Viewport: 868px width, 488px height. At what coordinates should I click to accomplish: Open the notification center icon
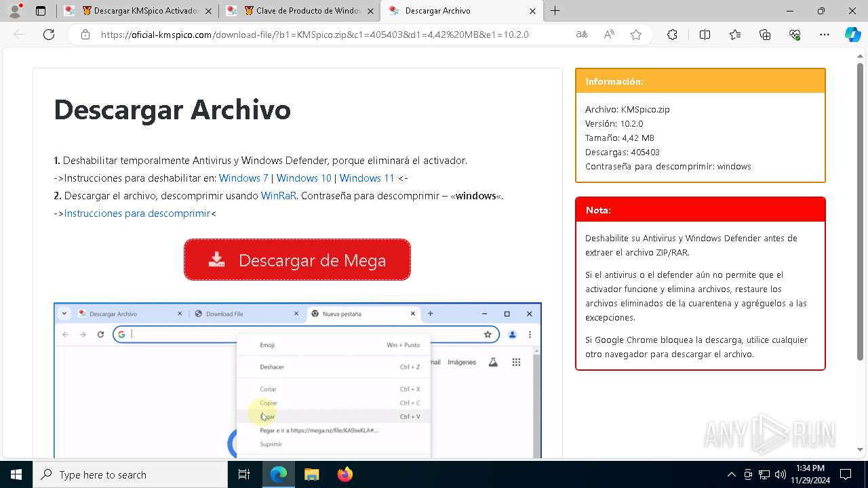[x=846, y=474]
